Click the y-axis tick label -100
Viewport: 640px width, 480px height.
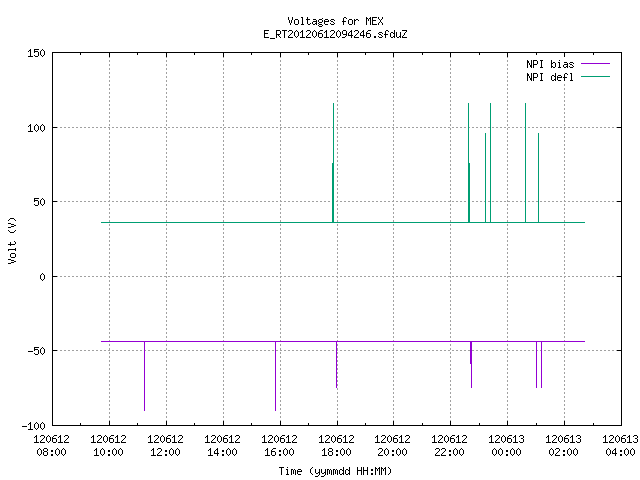33,426
